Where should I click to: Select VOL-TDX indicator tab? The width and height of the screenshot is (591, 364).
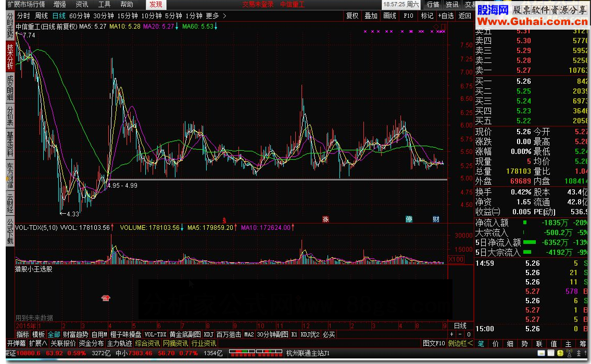[155, 334]
